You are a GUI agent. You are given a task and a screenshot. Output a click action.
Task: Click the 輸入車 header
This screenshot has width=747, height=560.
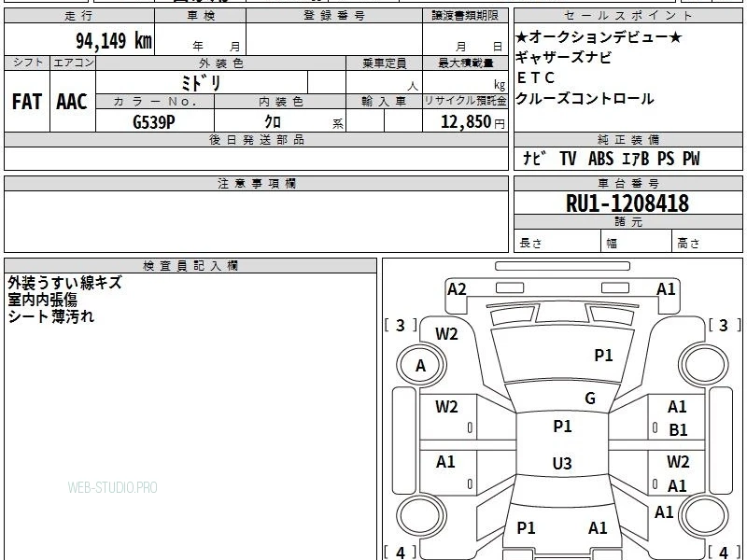pyautogui.click(x=384, y=101)
